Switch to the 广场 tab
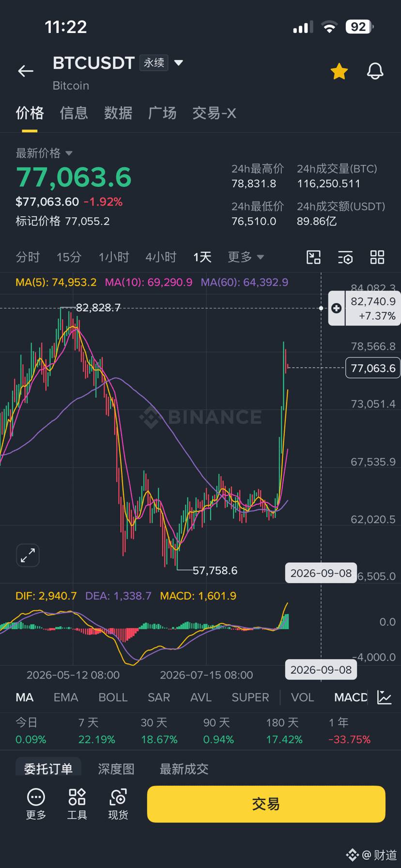Viewport: 401px width, 868px height. click(162, 113)
